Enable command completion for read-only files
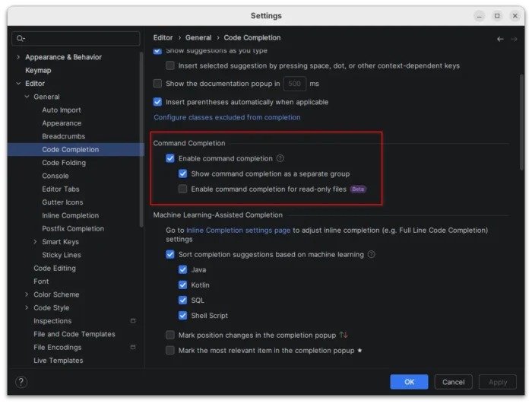532x404 pixels. click(182, 189)
